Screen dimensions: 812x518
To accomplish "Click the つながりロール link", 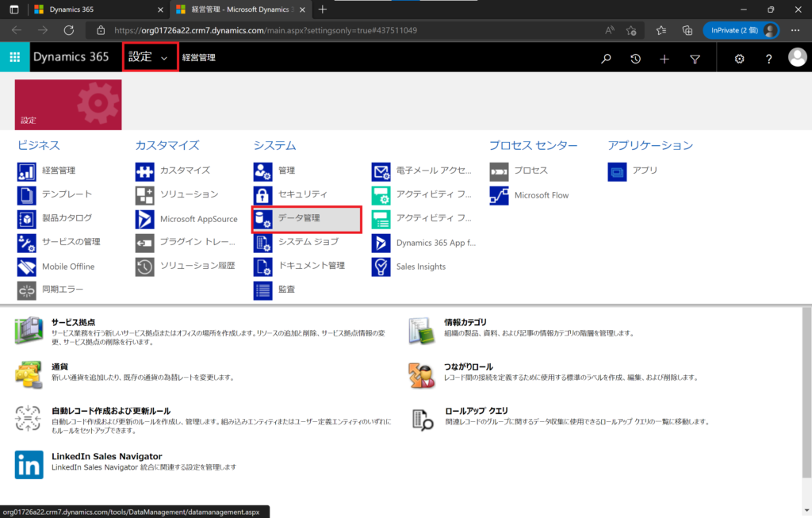I will [x=468, y=366].
